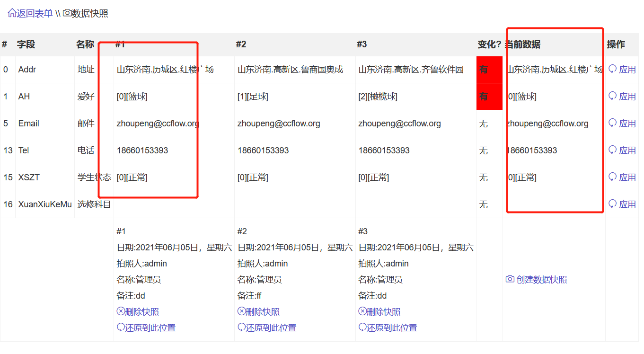Image resolution: width=644 pixels, height=354 pixels.
Task: Go back via the 返回表单 link
Action: pos(35,13)
